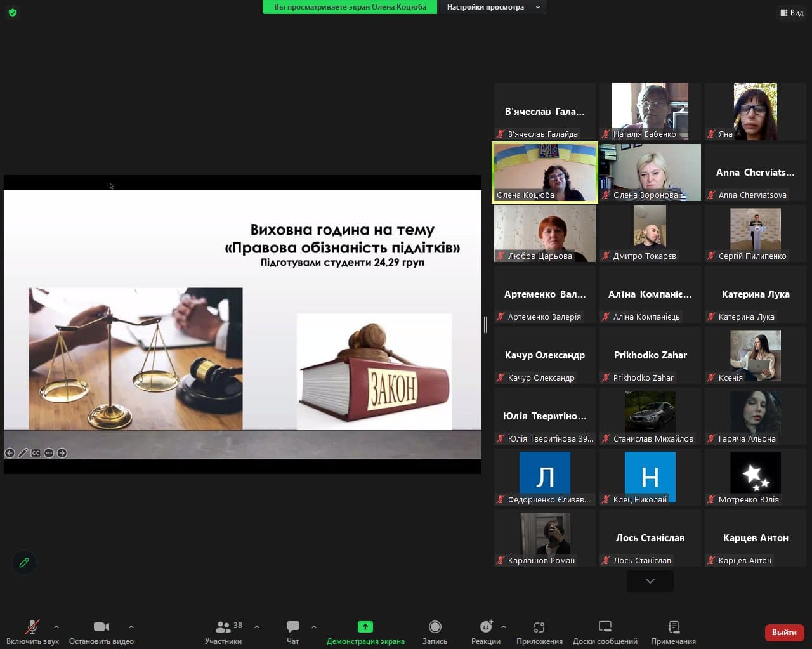This screenshot has width=812, height=649.
Task: Open the Notes (Примечания) icon
Action: 673,627
